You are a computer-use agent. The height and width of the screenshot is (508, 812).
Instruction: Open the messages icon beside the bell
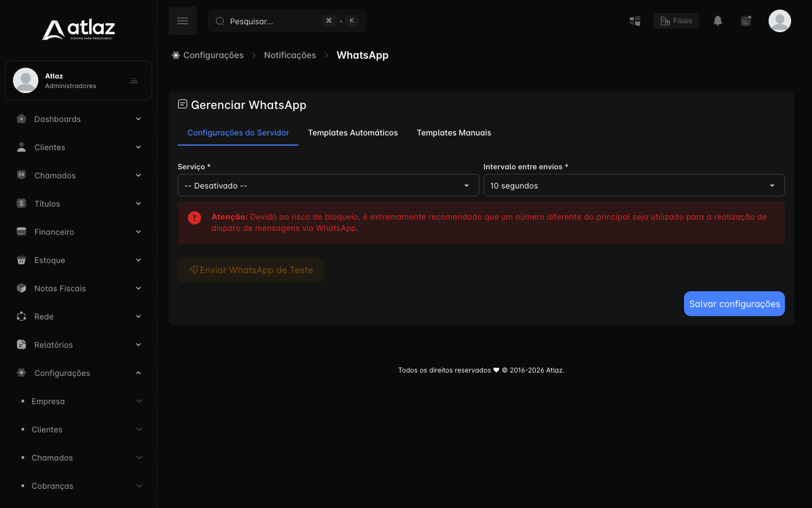point(746,21)
